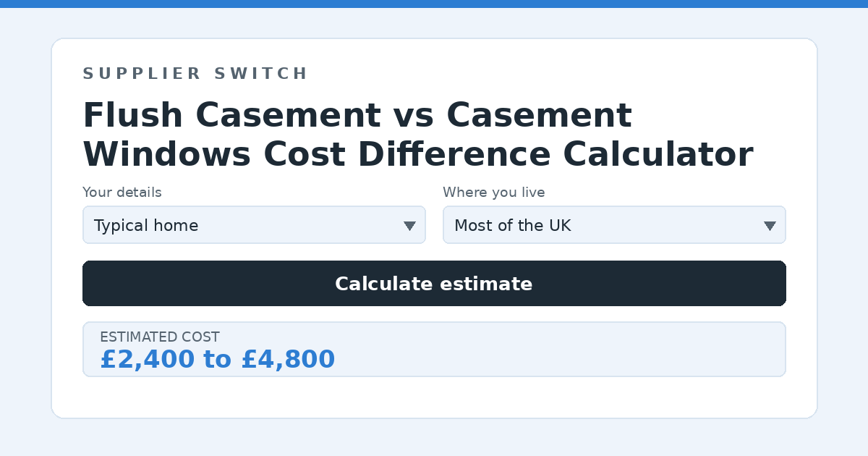Expand the Where you live combo box
Viewport: 868px width, 456px height.
(x=614, y=225)
